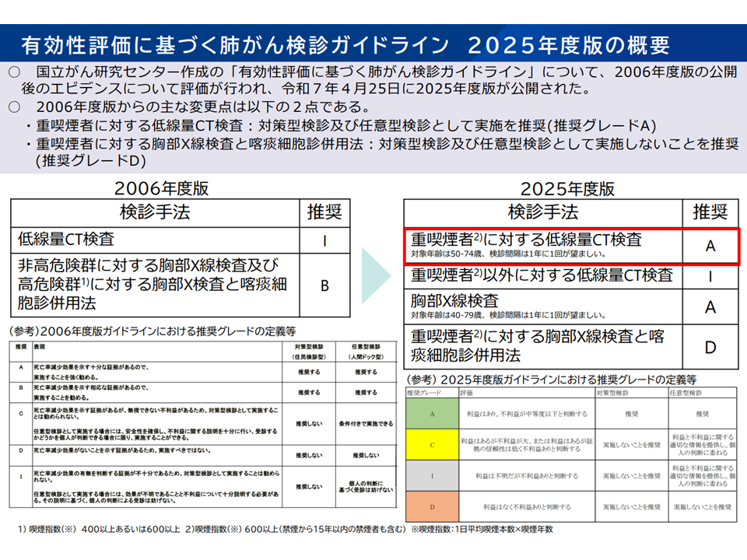Click the green grade A definition cell
The image size is (747, 560).
tap(430, 415)
